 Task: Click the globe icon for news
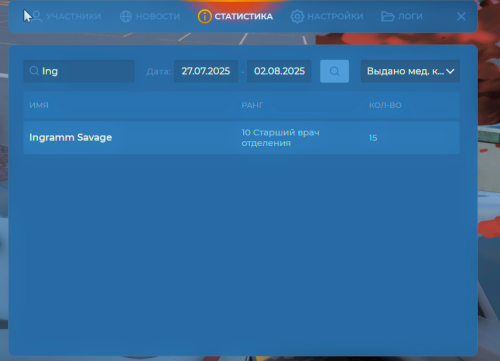click(126, 16)
